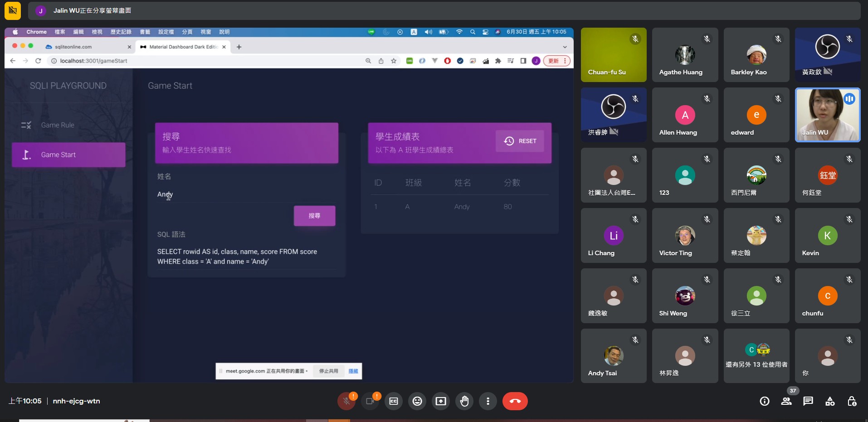Open the emoji reactions button

tap(417, 401)
